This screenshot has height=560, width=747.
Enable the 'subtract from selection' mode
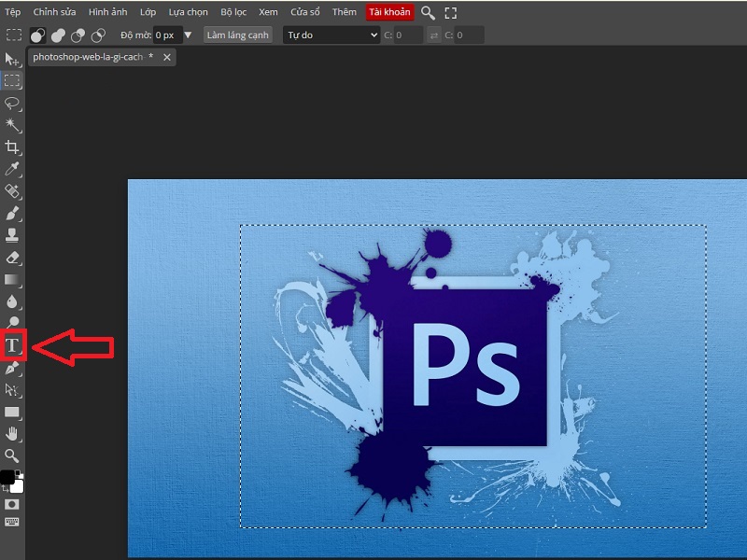click(78, 35)
